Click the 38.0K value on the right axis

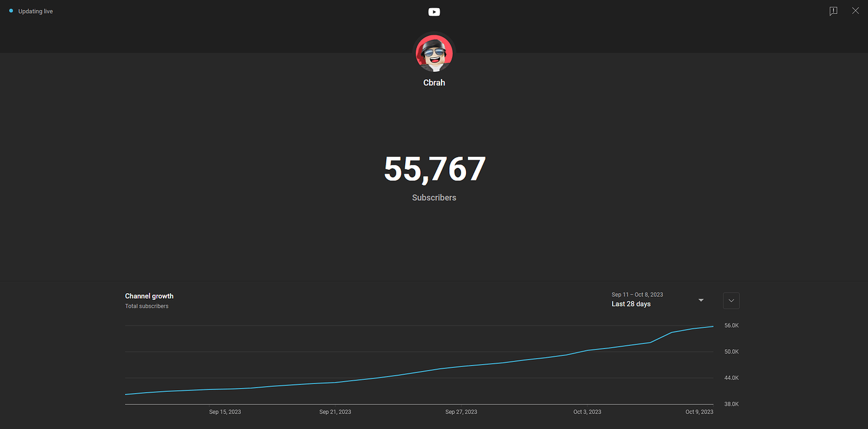pyautogui.click(x=731, y=403)
